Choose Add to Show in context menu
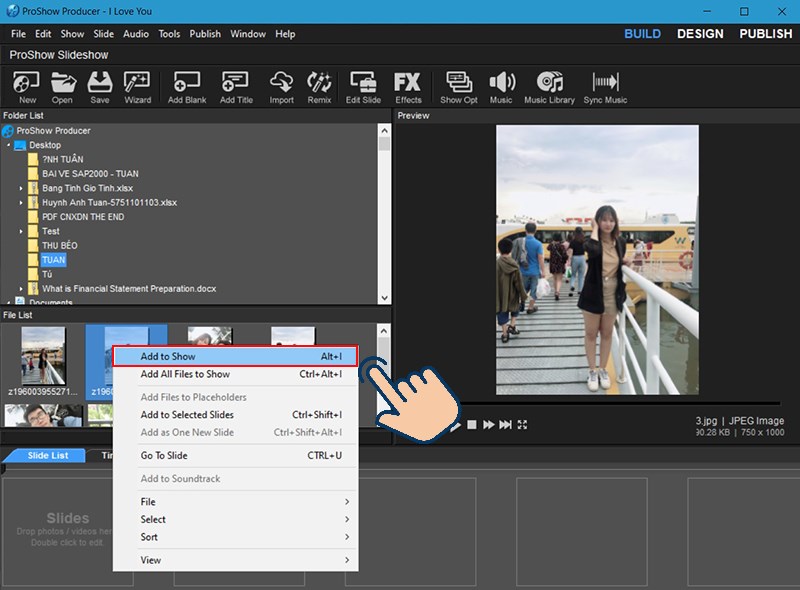The height and width of the screenshot is (590, 800). [x=235, y=356]
